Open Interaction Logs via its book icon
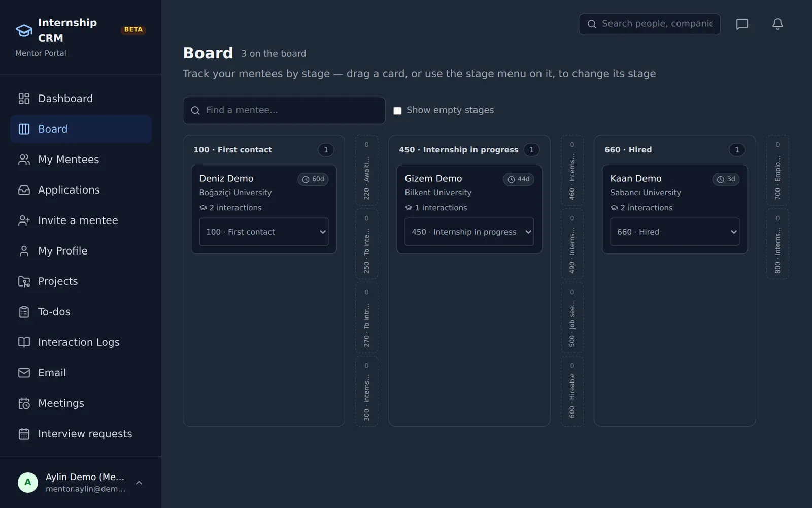The height and width of the screenshot is (508, 812). pos(24,342)
